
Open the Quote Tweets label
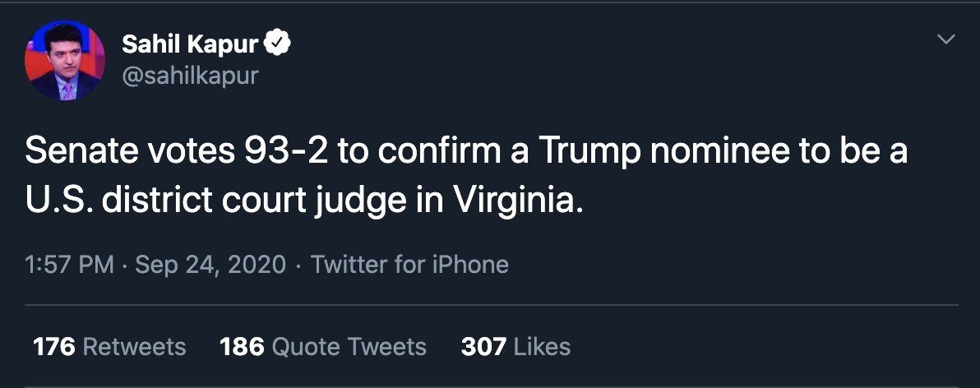pyautogui.click(x=349, y=347)
